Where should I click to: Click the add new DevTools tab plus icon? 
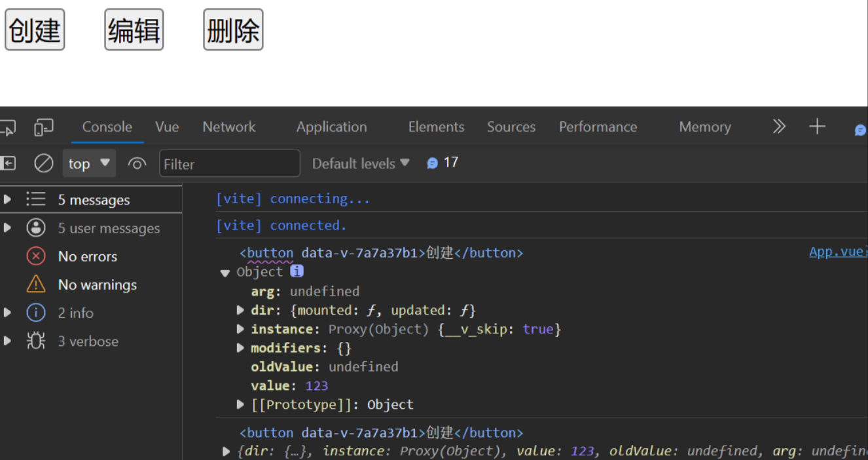(817, 126)
